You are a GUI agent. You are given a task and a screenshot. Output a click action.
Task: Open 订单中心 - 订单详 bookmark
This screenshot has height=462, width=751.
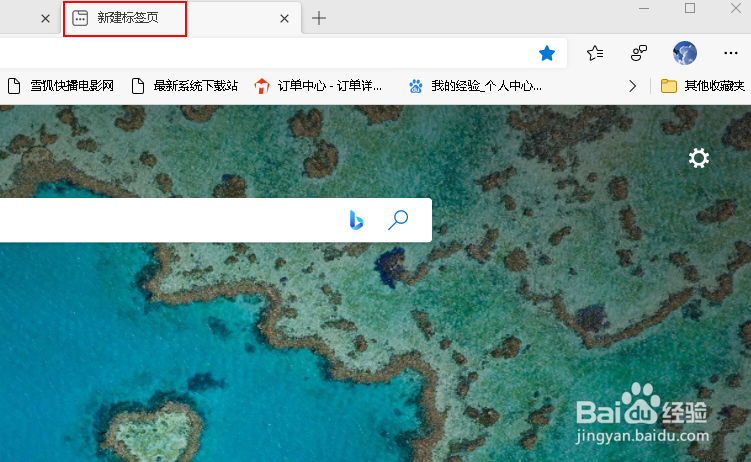(x=319, y=86)
